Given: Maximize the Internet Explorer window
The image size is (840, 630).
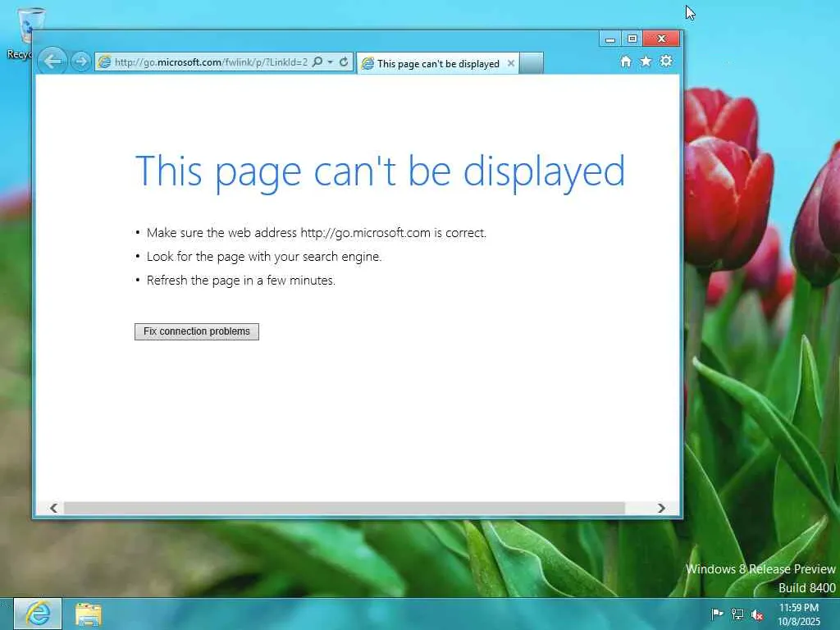Looking at the screenshot, I should [632, 39].
